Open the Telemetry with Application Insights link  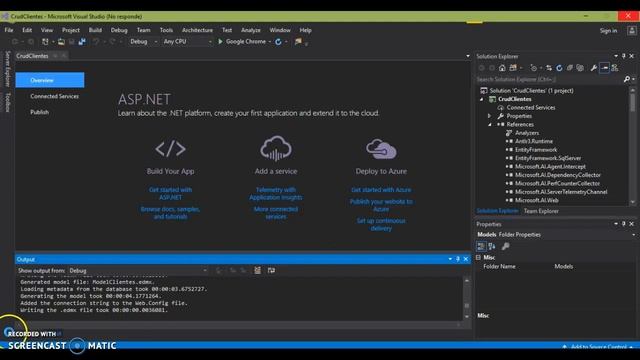point(276,193)
